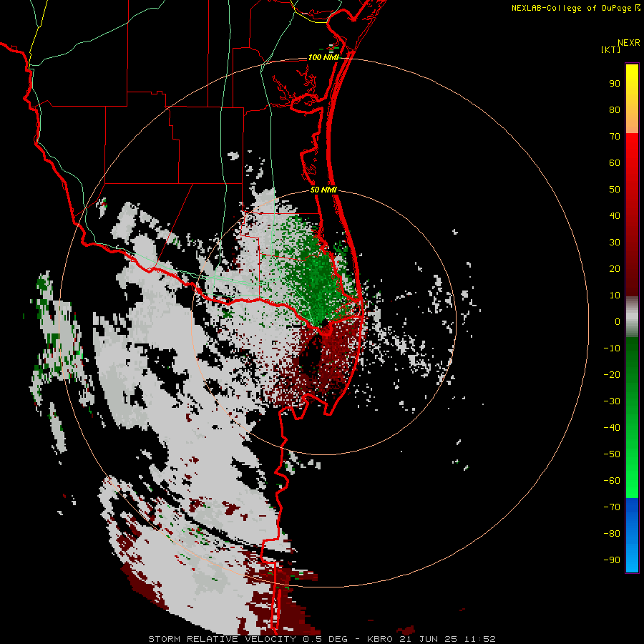Click the yellow top segment of the color bar
Screen dimensions: 644x644
click(632, 99)
